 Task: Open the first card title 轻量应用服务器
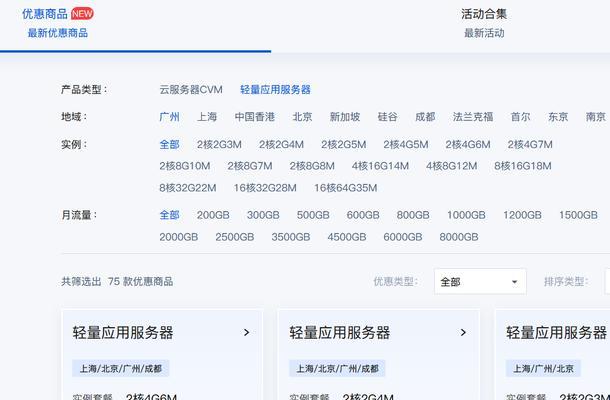[123, 333]
